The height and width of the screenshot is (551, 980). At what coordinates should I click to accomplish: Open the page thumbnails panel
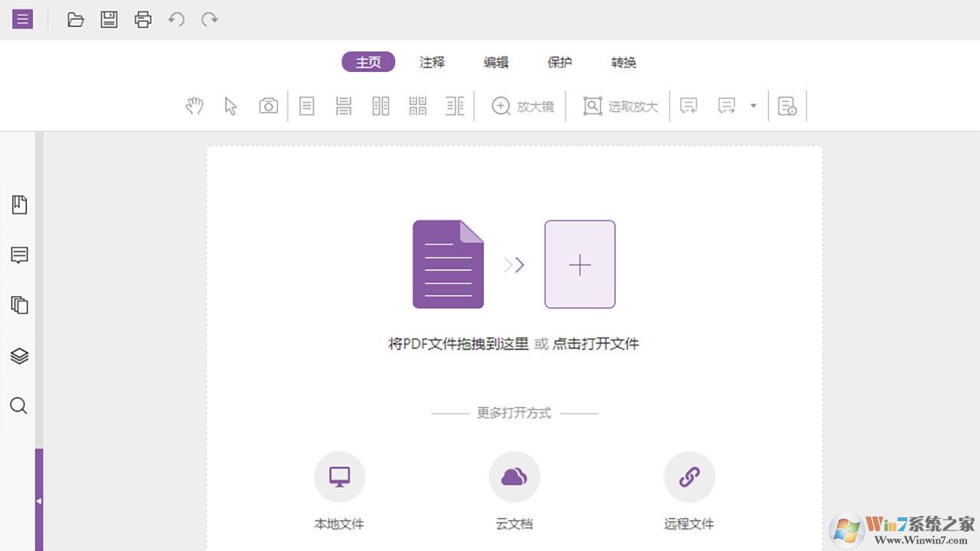[18, 305]
